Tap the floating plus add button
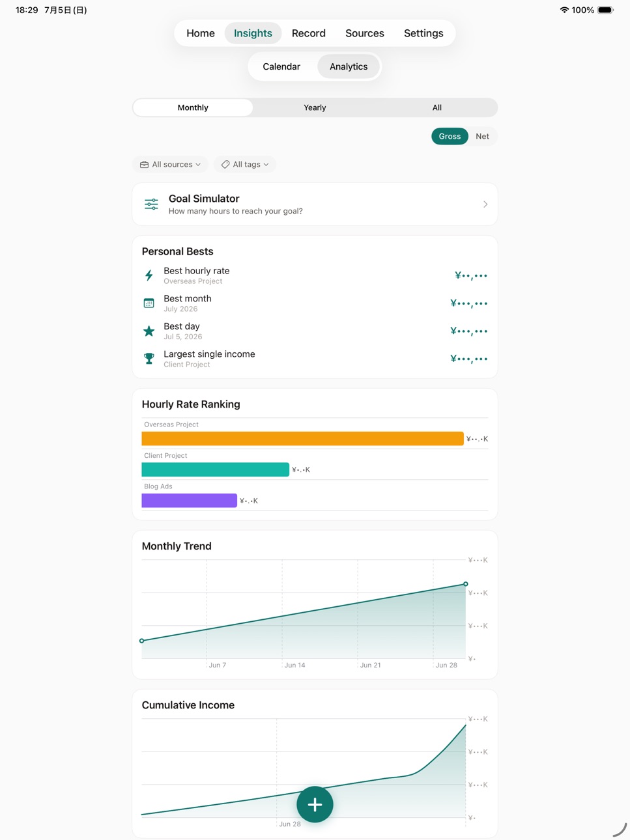Viewport: 630px width, 840px height. click(x=315, y=804)
